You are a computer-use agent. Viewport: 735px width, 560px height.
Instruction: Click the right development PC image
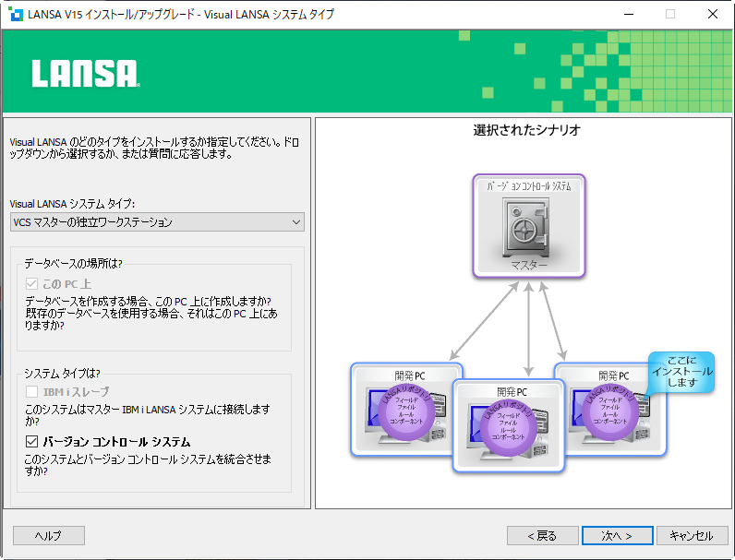(x=609, y=409)
